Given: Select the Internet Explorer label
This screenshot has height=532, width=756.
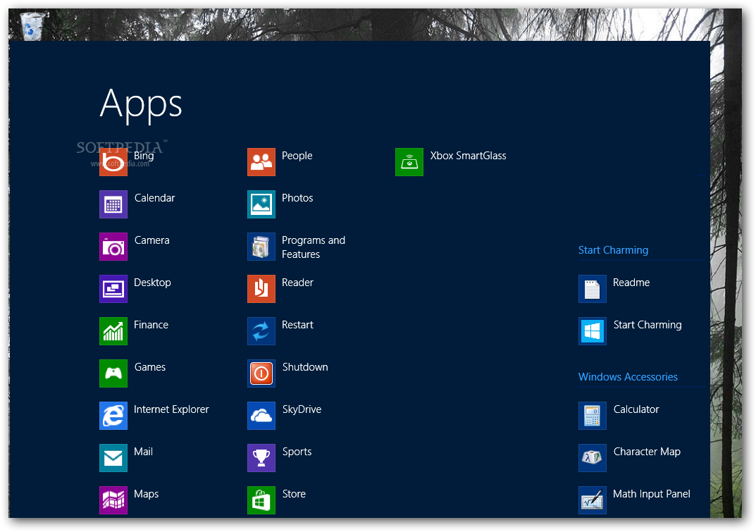Looking at the screenshot, I should point(171,409).
